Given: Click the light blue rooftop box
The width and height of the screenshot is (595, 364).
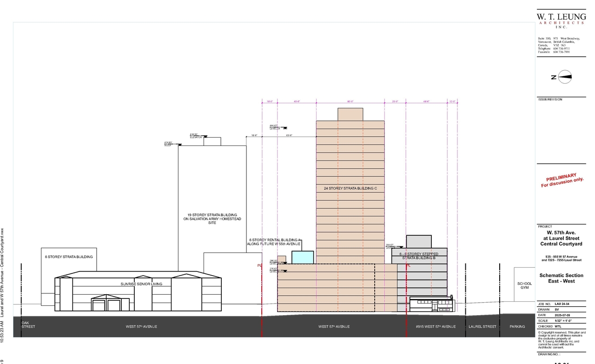Looking at the screenshot, I should pos(303,258).
